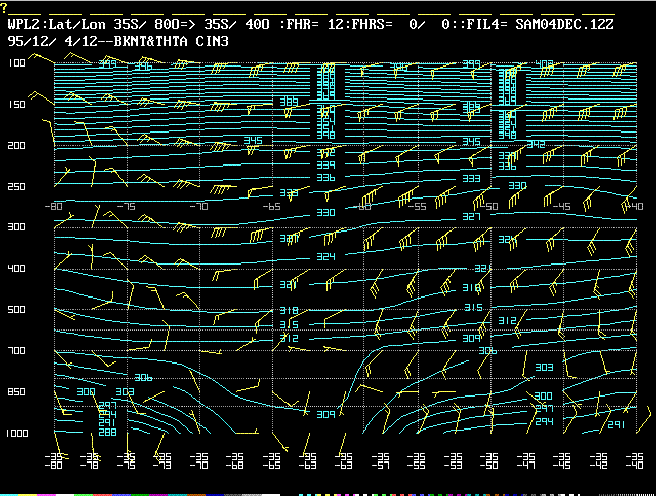Screen dimensions: 656x496
Task: Click the mid-plot longitude label -70
Action: [x=199, y=207]
